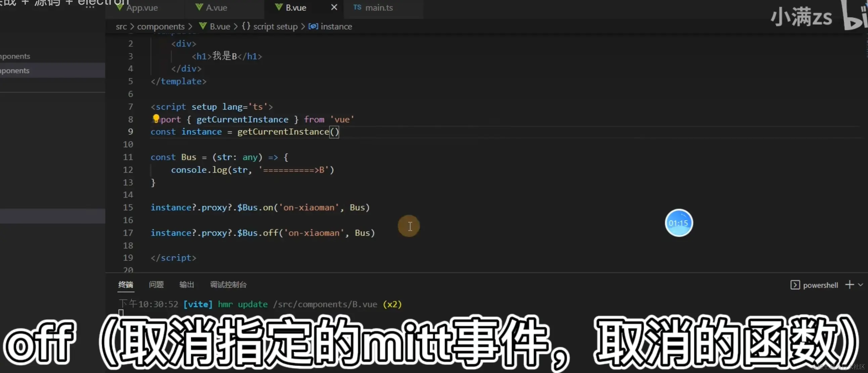Click the plus icon to add a new terminal
868x373 pixels.
850,285
